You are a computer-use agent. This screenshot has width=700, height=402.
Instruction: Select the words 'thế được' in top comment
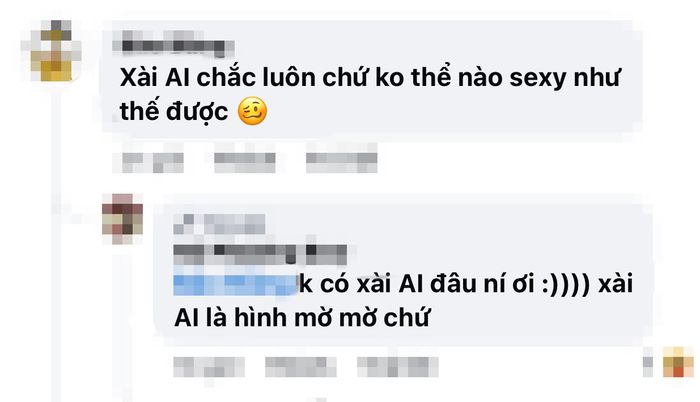click(174, 111)
